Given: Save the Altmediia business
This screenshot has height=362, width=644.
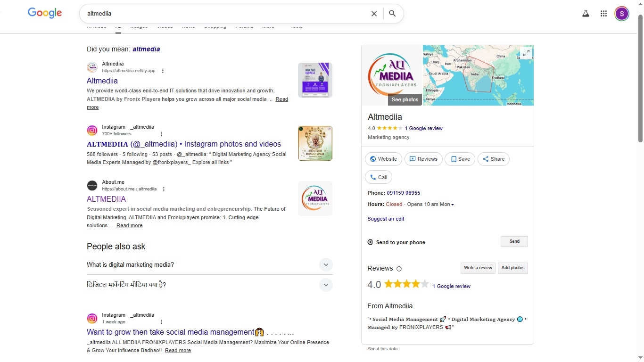Looking at the screenshot, I should (460, 159).
